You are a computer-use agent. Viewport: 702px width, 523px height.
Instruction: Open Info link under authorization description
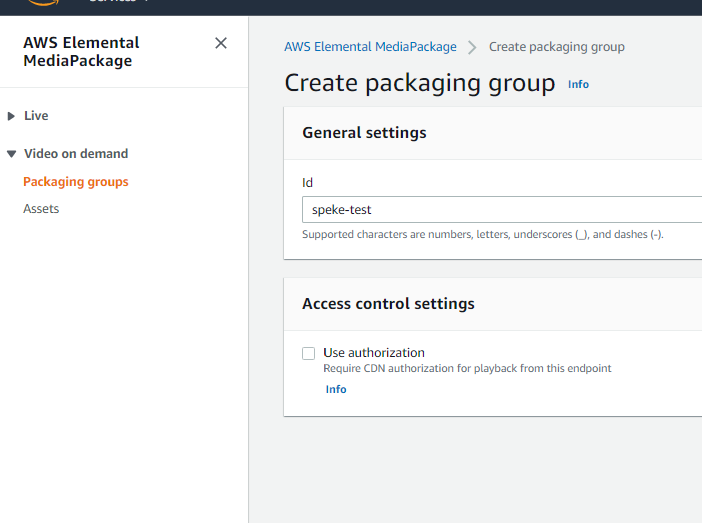pyautogui.click(x=336, y=389)
